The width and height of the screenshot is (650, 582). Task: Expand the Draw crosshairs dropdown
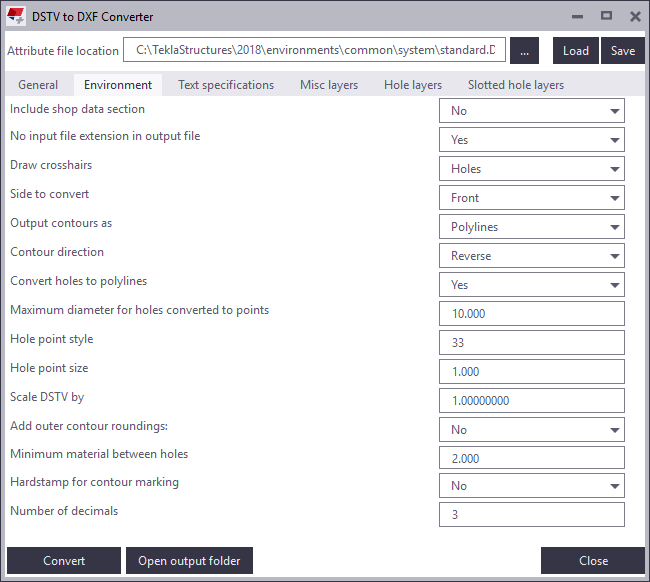531,169
